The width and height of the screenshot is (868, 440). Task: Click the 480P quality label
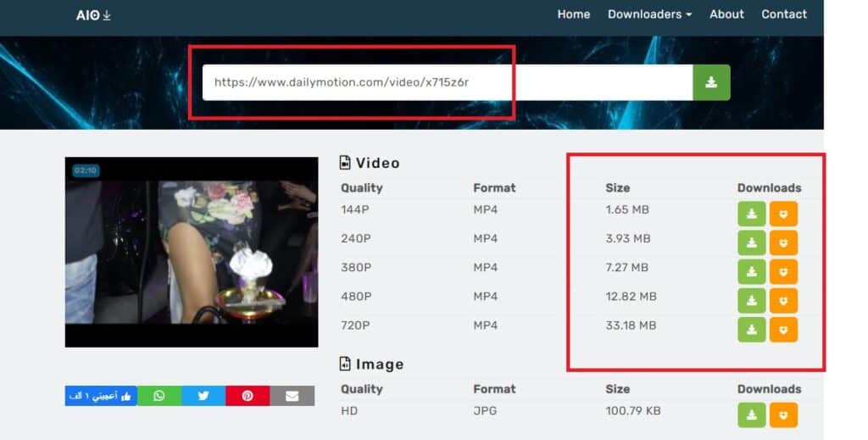[x=356, y=297]
